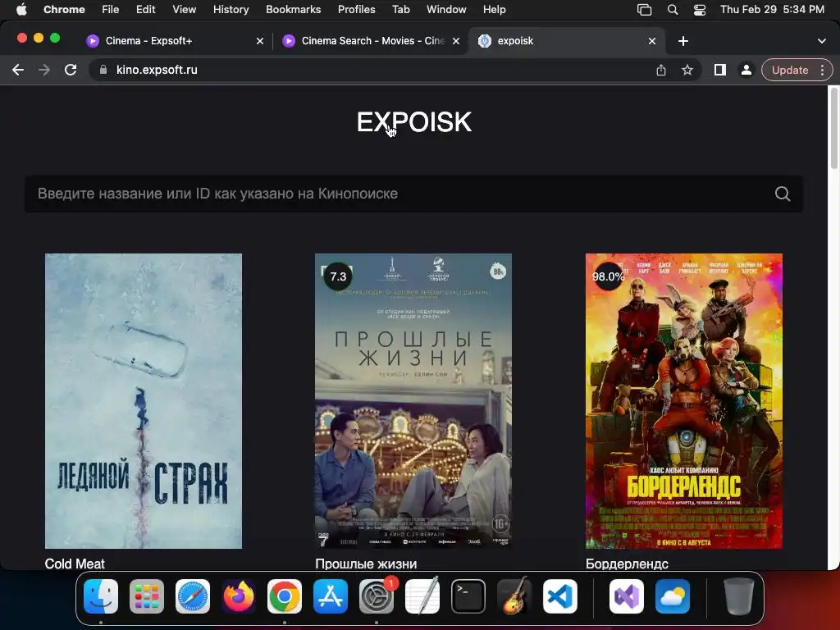This screenshot has height=630, width=840.
Task: Open the share page icon in address bar
Action: point(661,70)
